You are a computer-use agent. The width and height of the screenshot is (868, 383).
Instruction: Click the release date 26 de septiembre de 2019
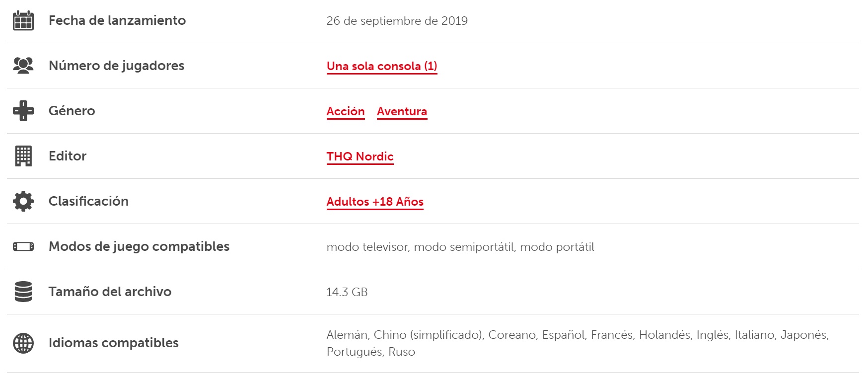click(397, 21)
